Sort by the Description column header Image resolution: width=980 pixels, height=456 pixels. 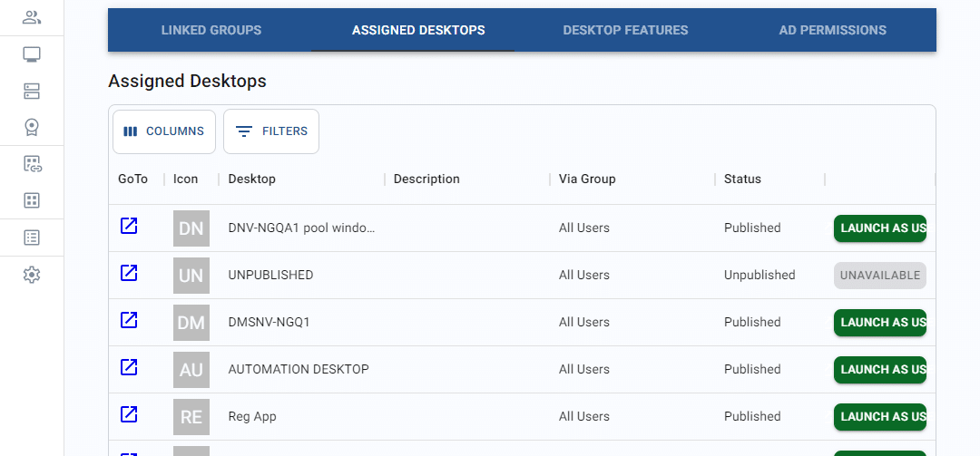tap(426, 179)
